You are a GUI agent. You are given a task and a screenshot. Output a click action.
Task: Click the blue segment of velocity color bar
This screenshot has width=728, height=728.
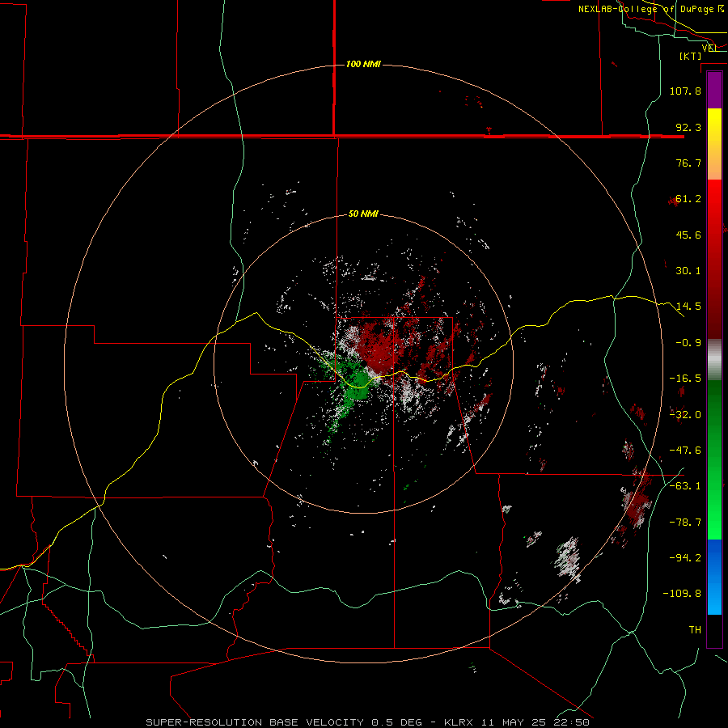tap(714, 577)
